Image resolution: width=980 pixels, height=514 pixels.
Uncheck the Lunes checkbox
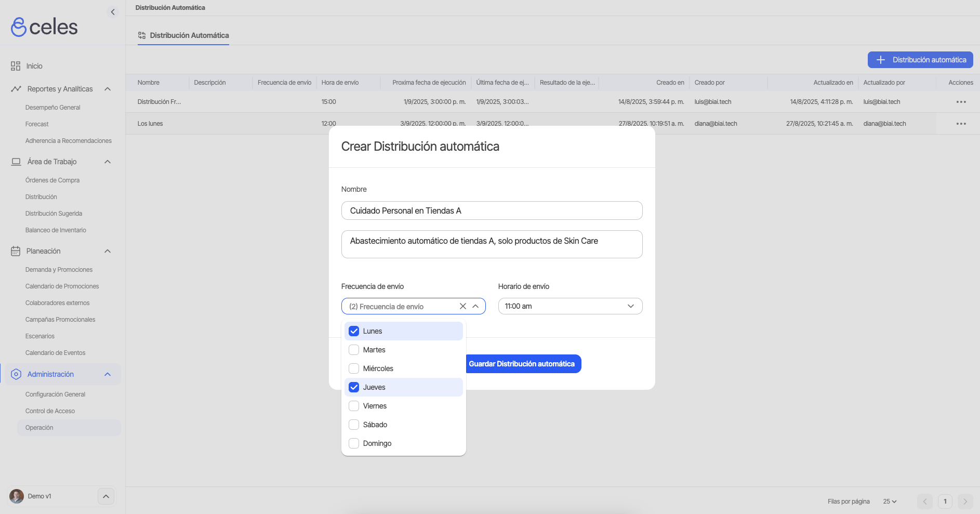coord(354,331)
